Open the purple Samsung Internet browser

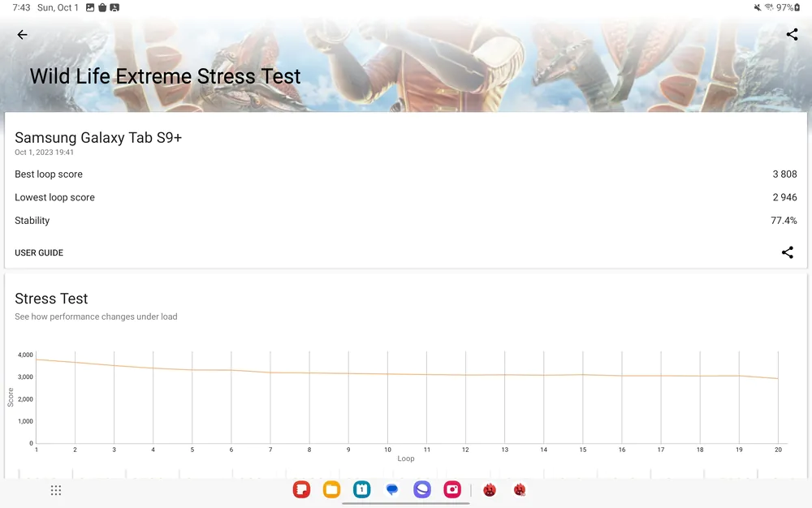tap(422, 489)
